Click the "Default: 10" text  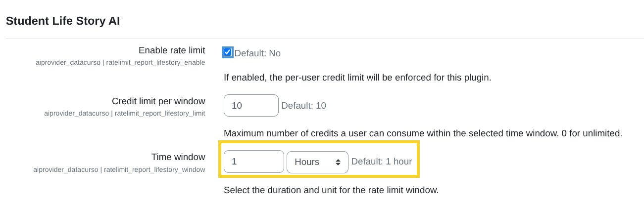(x=303, y=106)
